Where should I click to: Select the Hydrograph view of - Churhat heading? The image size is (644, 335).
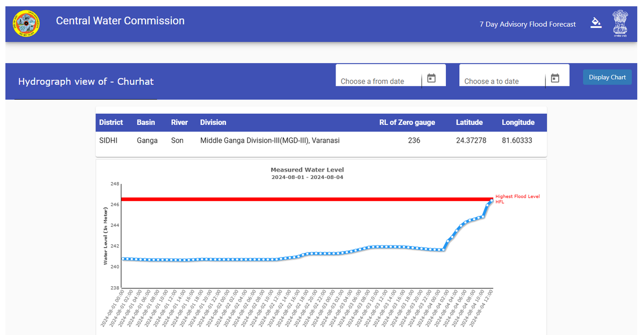(86, 81)
